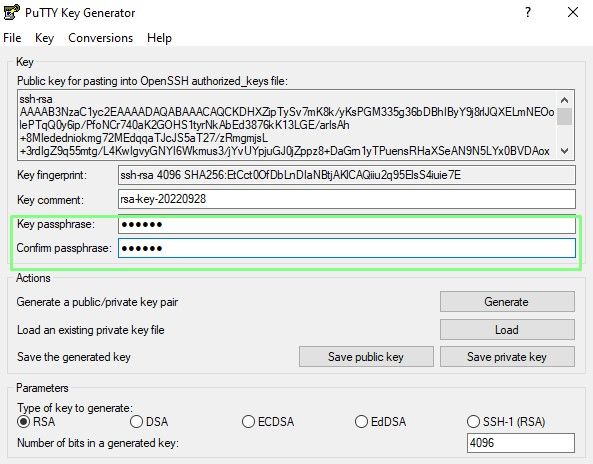The height and width of the screenshot is (464, 593).
Task: Open the Conversions menu
Action: [x=101, y=38]
